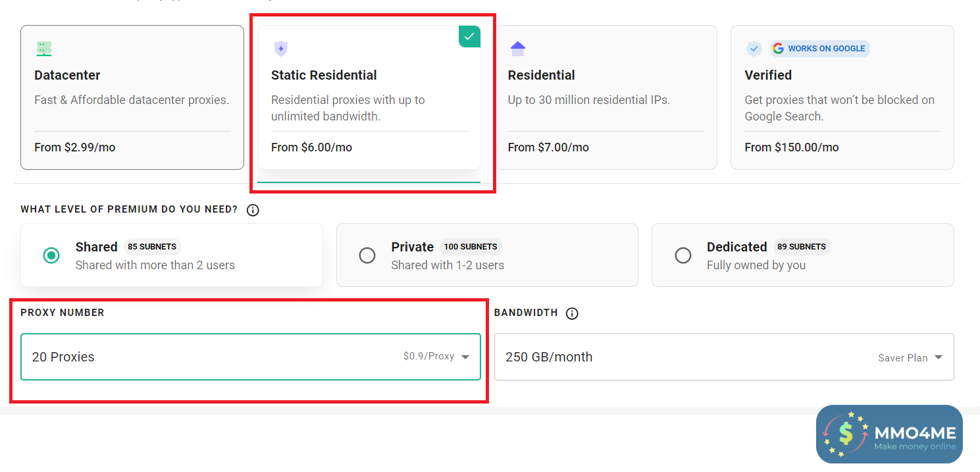Screen dimensions: 980x472
Task: Click the Verified badge check icon
Action: coord(754,48)
